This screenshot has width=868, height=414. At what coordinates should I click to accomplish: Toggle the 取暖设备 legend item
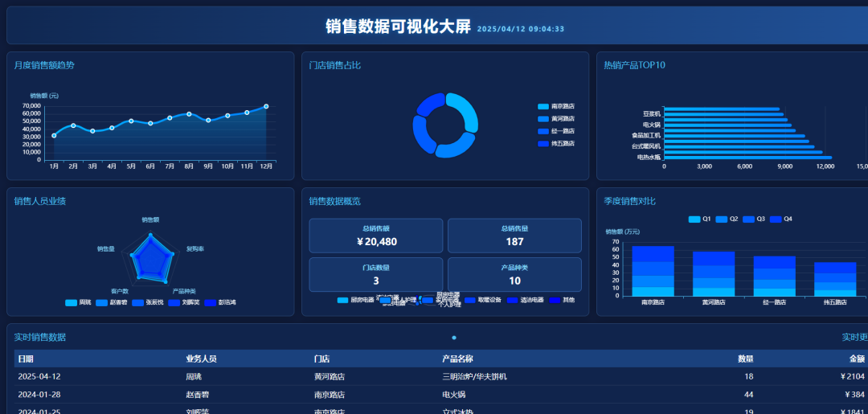click(483, 300)
